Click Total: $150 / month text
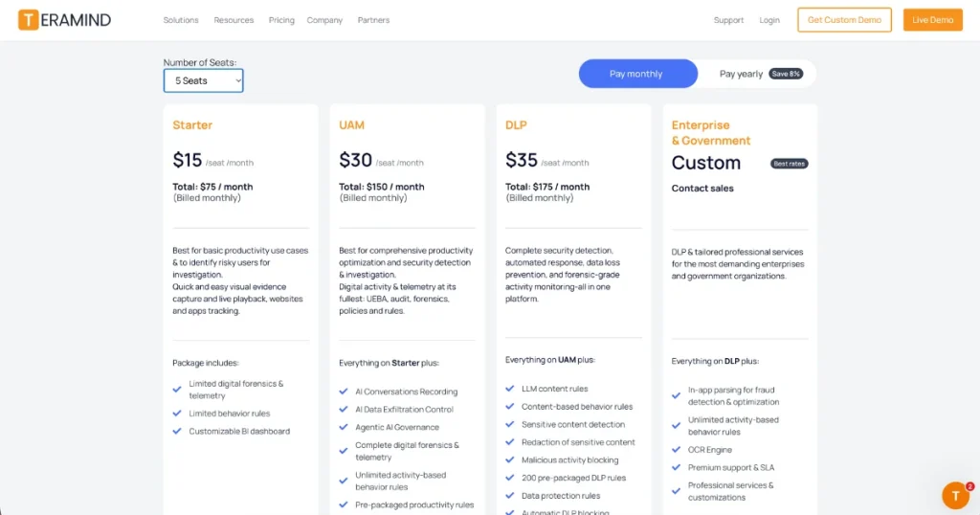 pos(381,187)
